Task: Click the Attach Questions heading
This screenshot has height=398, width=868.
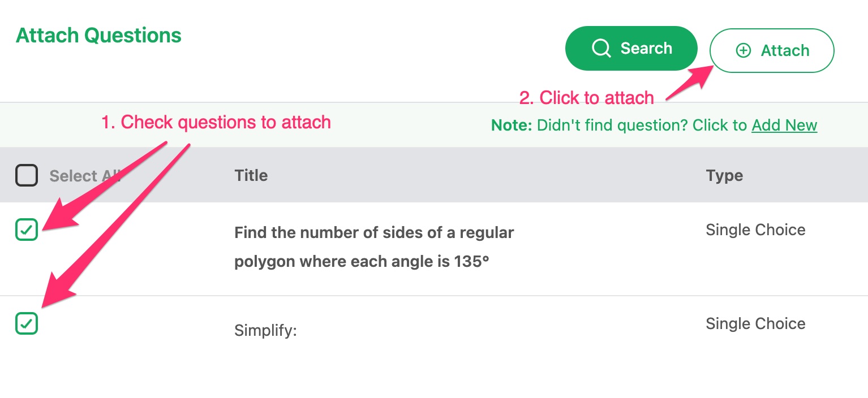Action: (98, 35)
